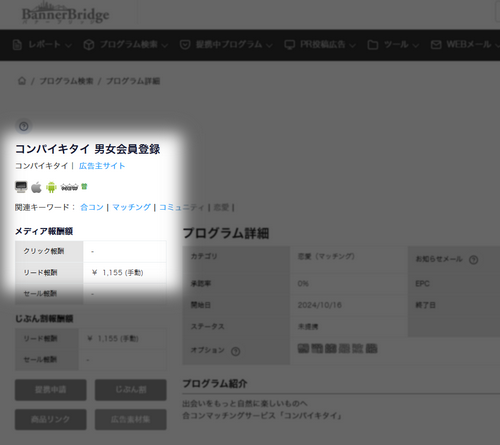
Task: Click ¥ 1,155 value under メディア報酬額
Action: [x=118, y=273]
